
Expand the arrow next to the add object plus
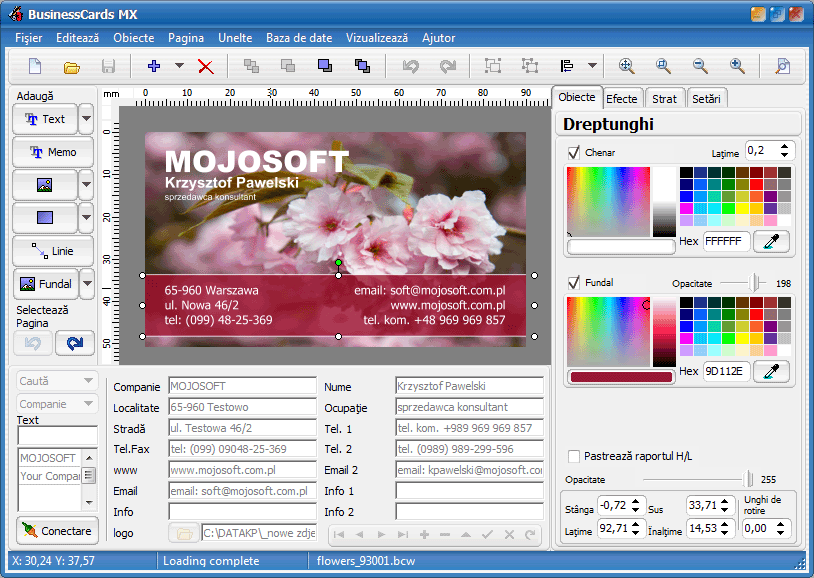point(179,66)
